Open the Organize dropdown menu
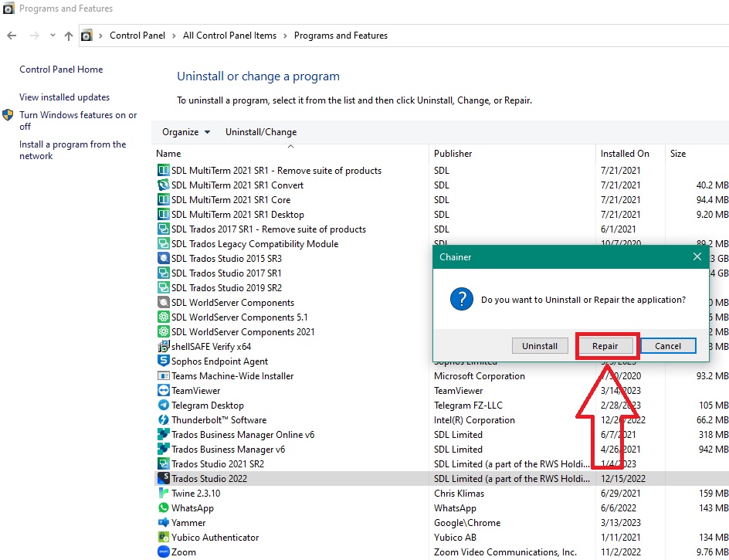This screenshot has height=560, width=729. 186,132
